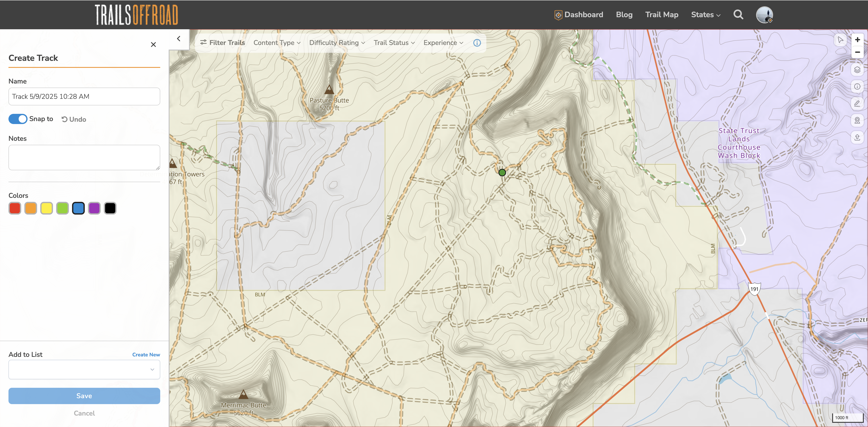Open the Difficulty Rating dropdown
868x427 pixels.
tap(337, 43)
